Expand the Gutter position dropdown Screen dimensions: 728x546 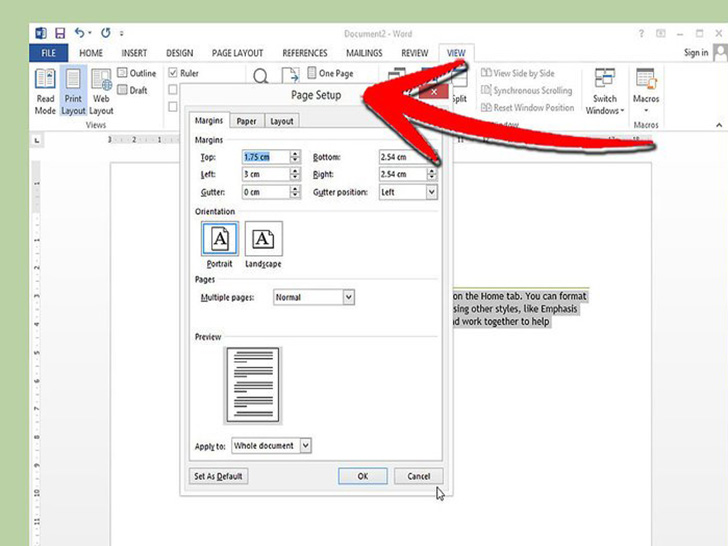pyautogui.click(x=431, y=192)
